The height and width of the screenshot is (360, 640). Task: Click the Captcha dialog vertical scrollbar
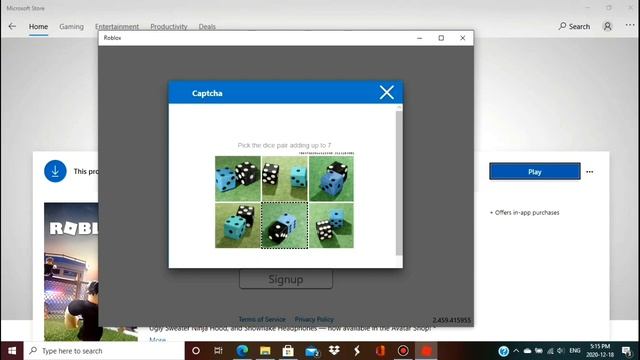click(x=399, y=182)
